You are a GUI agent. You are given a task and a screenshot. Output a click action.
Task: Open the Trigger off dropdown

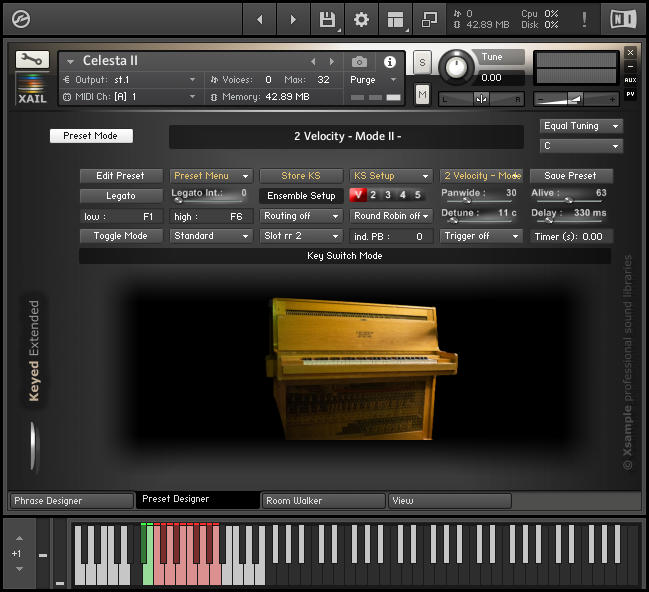(x=481, y=236)
